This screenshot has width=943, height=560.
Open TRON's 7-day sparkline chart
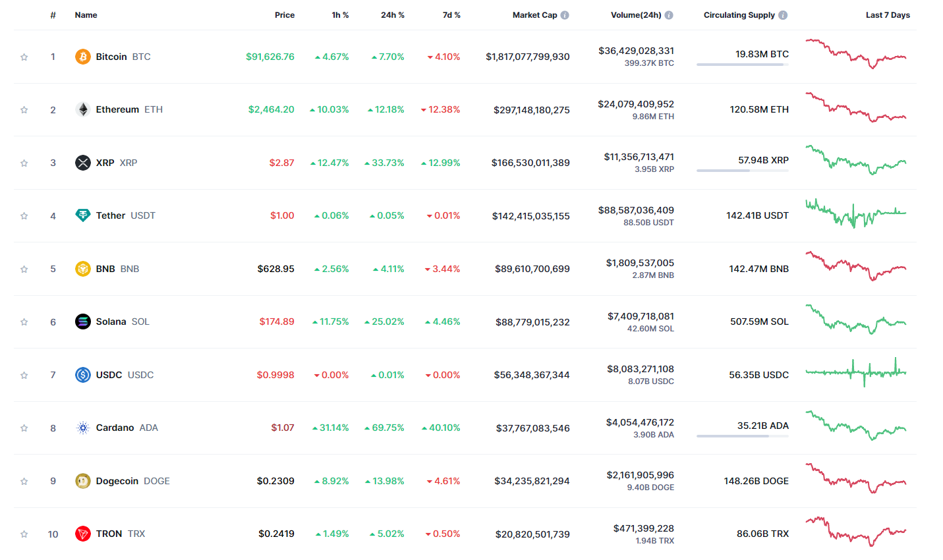tap(856, 532)
